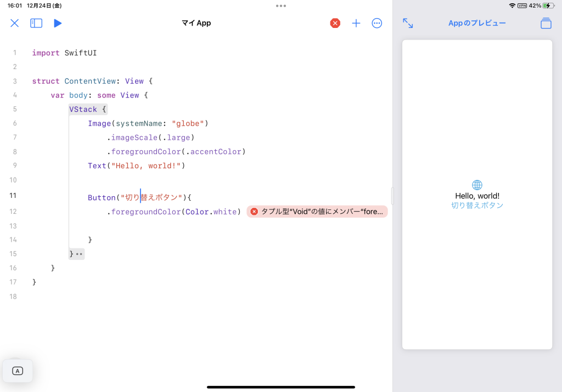Expand preview to full screen
Viewport: 562px width, 392px height.
click(408, 23)
